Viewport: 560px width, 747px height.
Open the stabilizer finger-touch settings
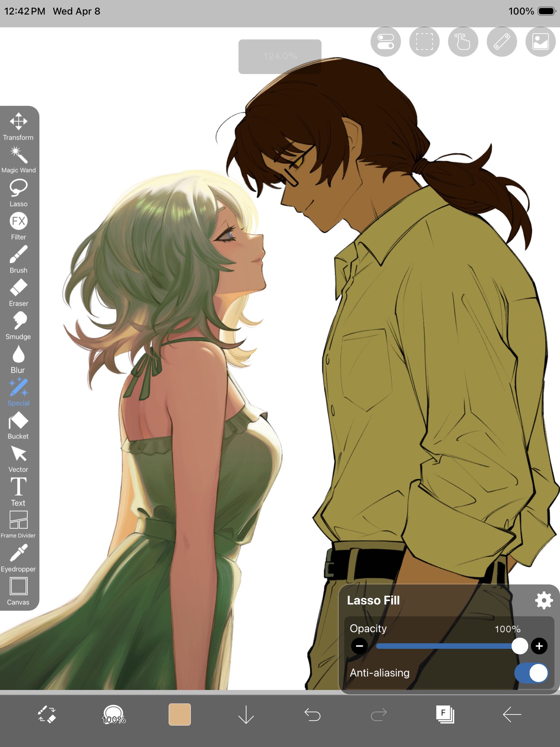click(463, 42)
